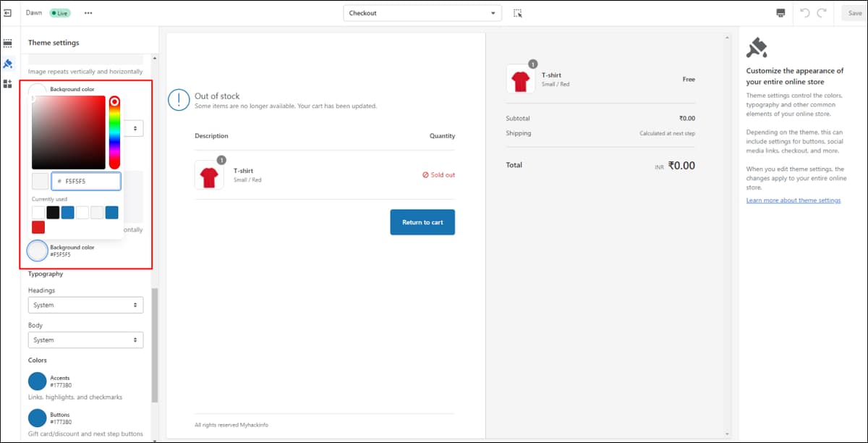The width and height of the screenshot is (868, 443).
Task: Open Learn more about theme settings link
Action: coord(793,200)
